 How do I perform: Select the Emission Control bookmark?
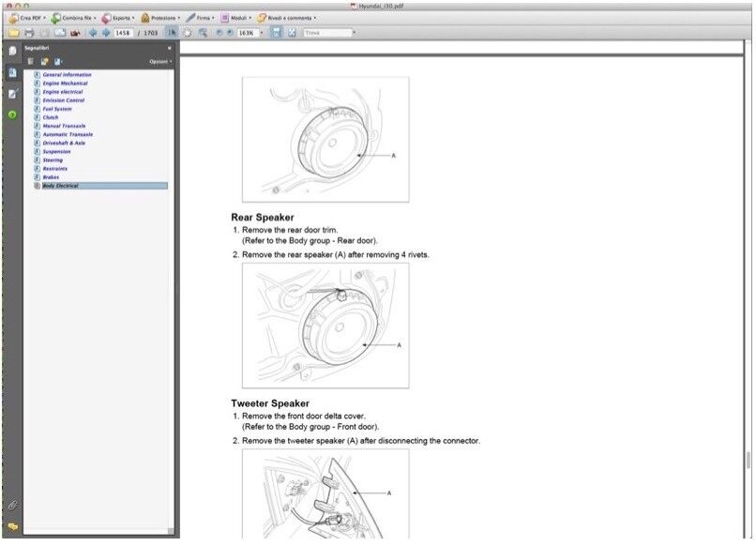click(x=63, y=100)
